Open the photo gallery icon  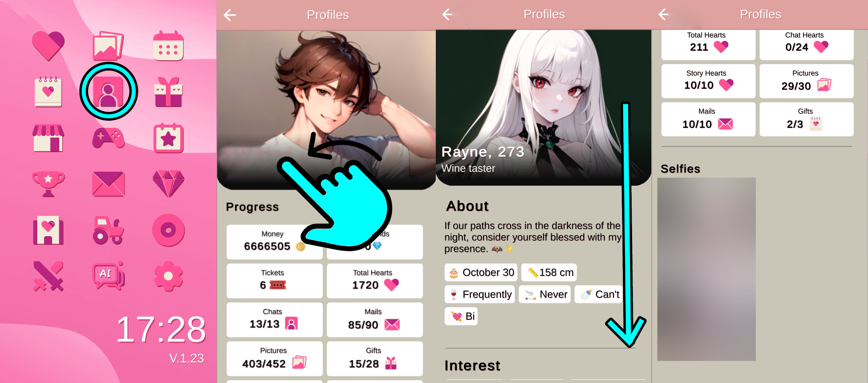click(108, 46)
